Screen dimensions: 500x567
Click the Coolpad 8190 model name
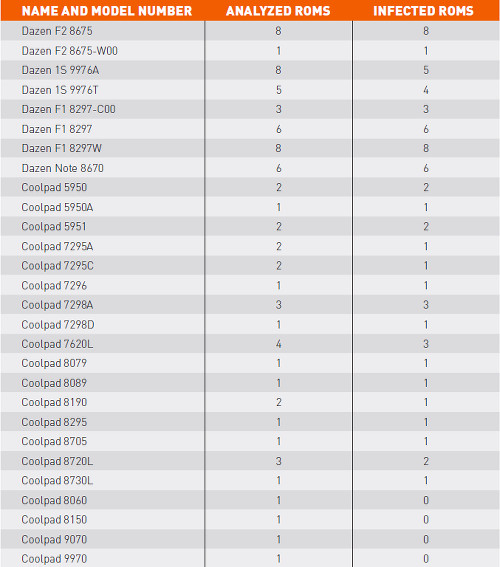pyautogui.click(x=54, y=402)
